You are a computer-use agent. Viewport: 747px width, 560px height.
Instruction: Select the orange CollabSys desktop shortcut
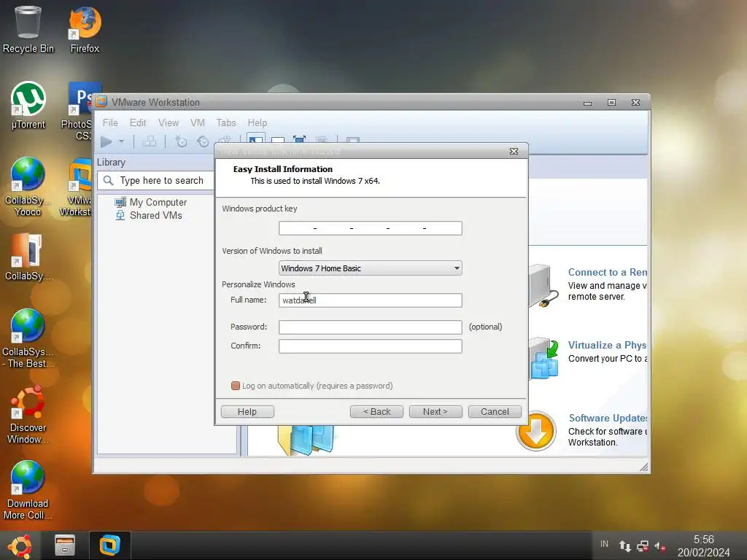pos(28,257)
